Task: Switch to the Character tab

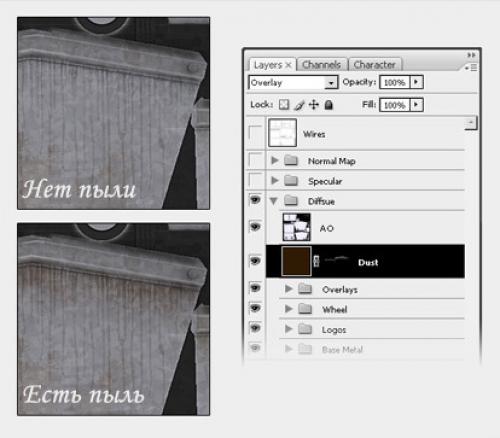Action: pyautogui.click(x=374, y=65)
